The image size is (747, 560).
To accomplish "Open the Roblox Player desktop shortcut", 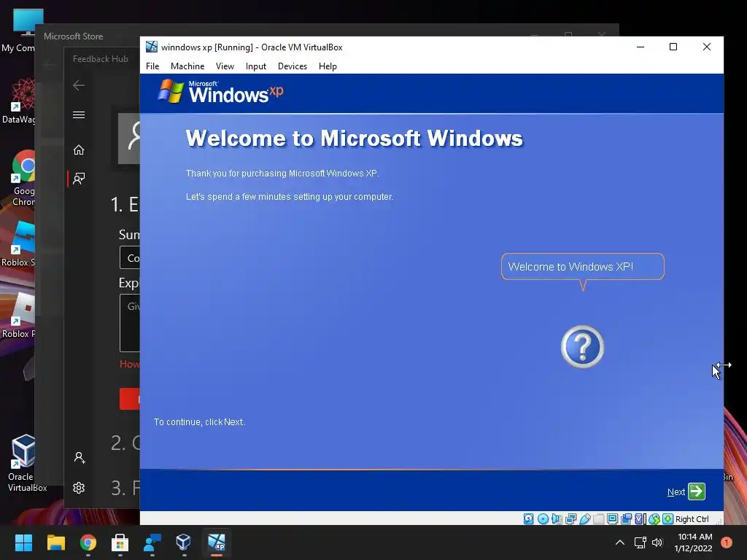I will pyautogui.click(x=20, y=315).
